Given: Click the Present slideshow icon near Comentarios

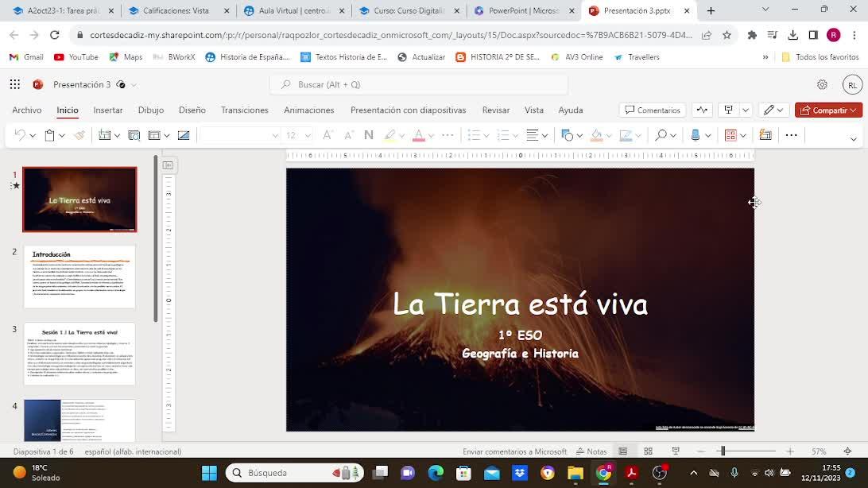Looking at the screenshot, I should pyautogui.click(x=728, y=110).
